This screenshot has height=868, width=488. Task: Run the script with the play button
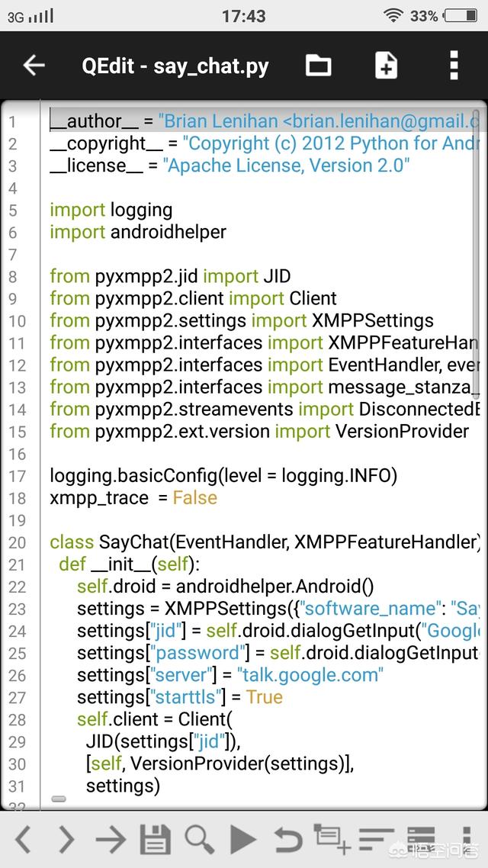(x=243, y=840)
